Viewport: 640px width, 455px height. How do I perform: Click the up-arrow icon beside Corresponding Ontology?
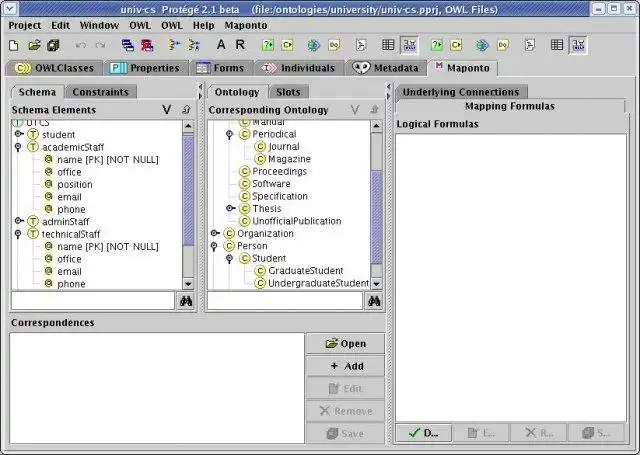click(x=374, y=110)
